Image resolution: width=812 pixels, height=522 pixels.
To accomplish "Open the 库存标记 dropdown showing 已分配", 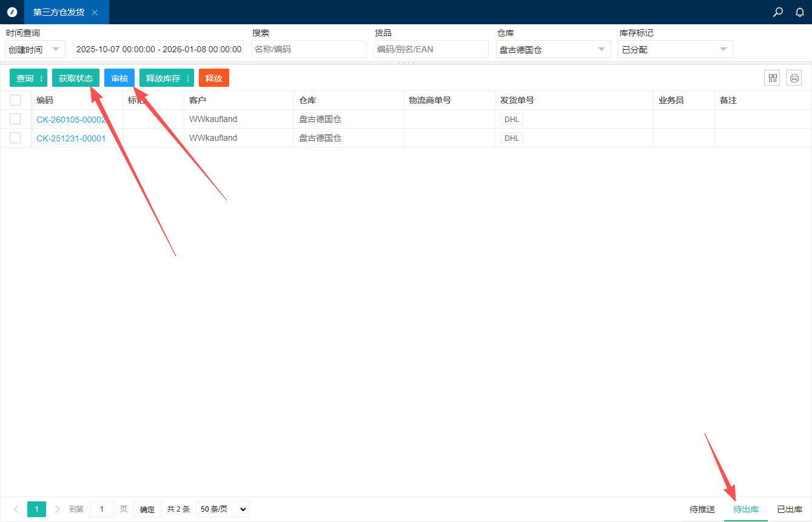I will pyautogui.click(x=675, y=49).
